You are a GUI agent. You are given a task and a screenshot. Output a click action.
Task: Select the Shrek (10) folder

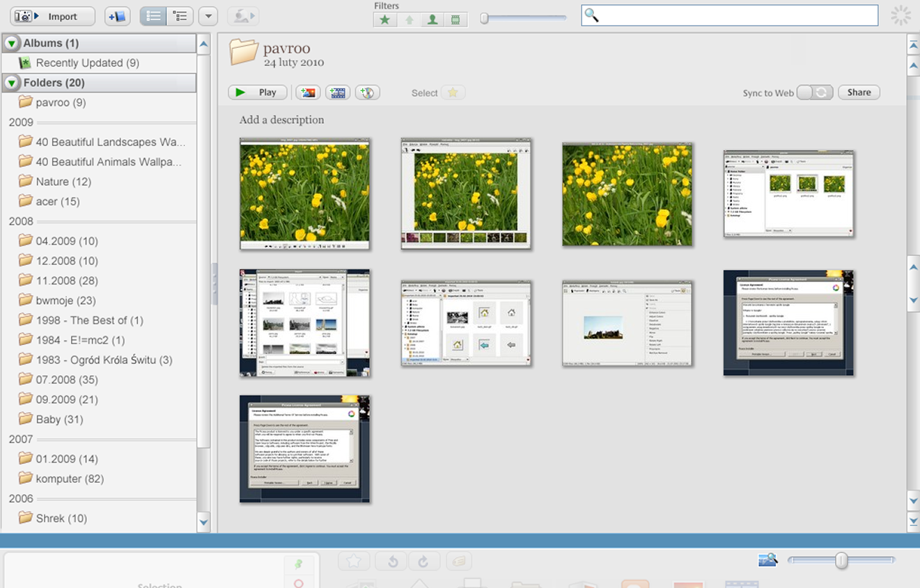click(x=61, y=518)
